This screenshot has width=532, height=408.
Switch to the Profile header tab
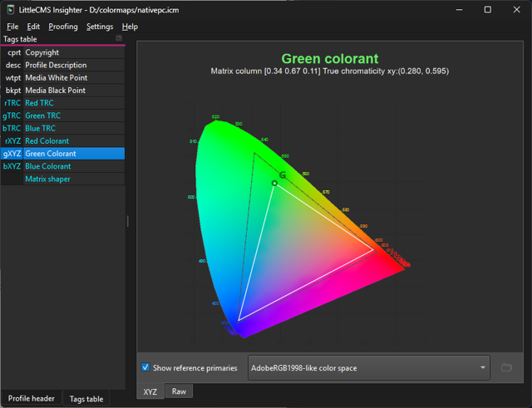[x=30, y=398]
